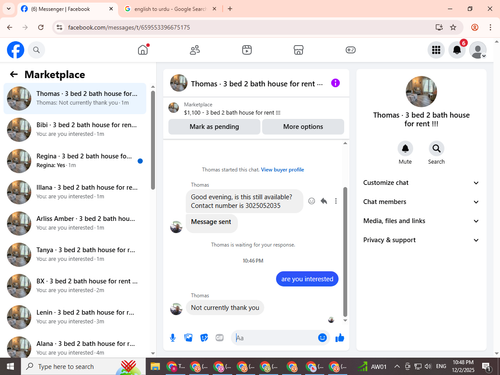Open the purple conversation info icon
500x375 pixels.
pos(335,83)
